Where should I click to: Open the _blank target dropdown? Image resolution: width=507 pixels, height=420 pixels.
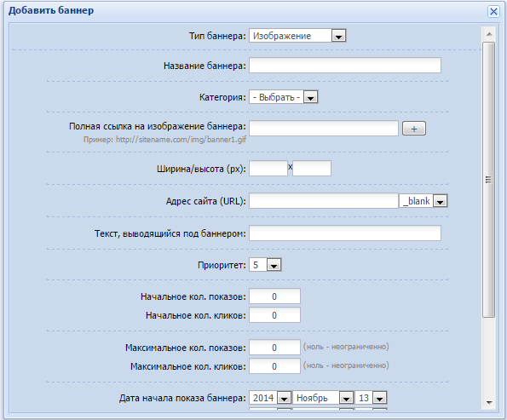coord(423,201)
